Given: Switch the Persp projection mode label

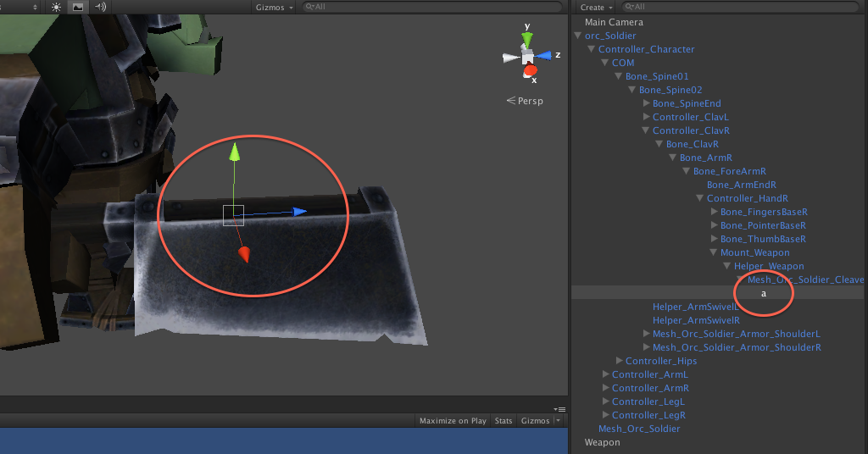Looking at the screenshot, I should coord(525,101).
